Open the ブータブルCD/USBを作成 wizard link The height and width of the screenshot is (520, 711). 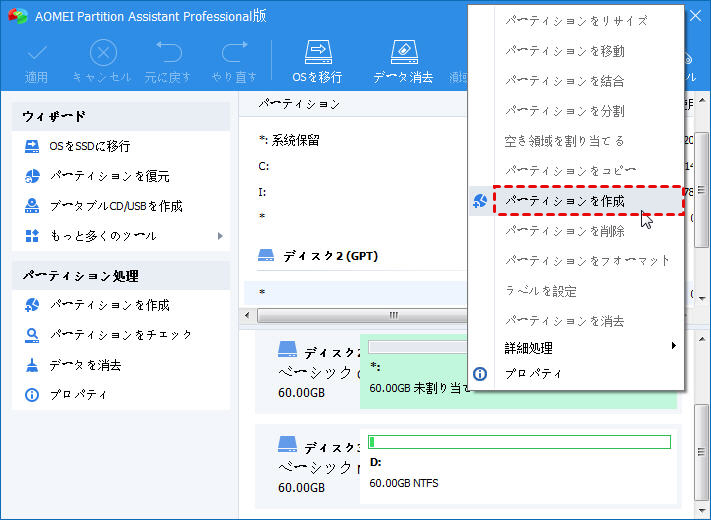(116, 206)
